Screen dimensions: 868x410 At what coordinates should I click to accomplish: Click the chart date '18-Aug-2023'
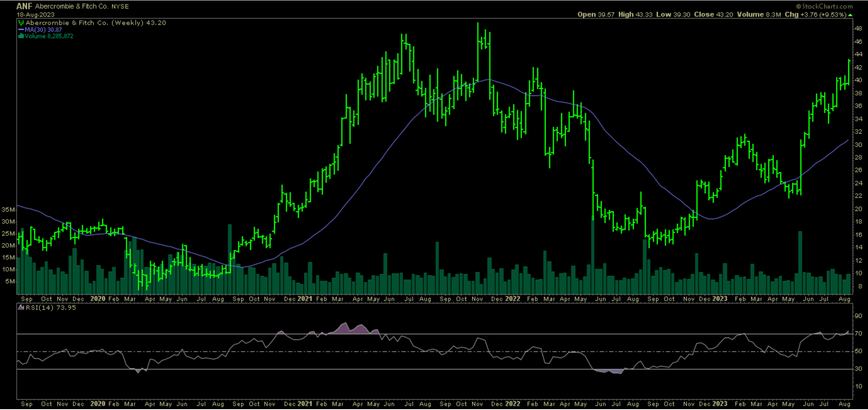(35, 15)
